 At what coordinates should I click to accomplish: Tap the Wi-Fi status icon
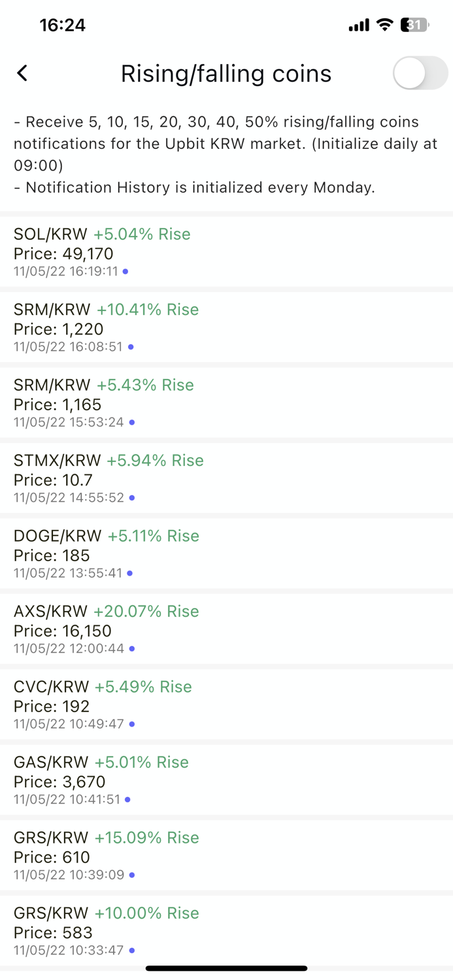pos(384,25)
